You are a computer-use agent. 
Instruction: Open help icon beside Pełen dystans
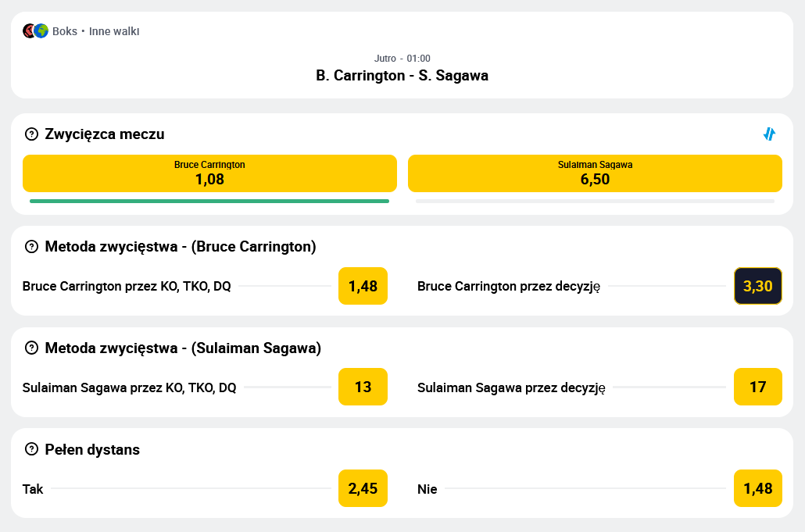[x=31, y=449]
